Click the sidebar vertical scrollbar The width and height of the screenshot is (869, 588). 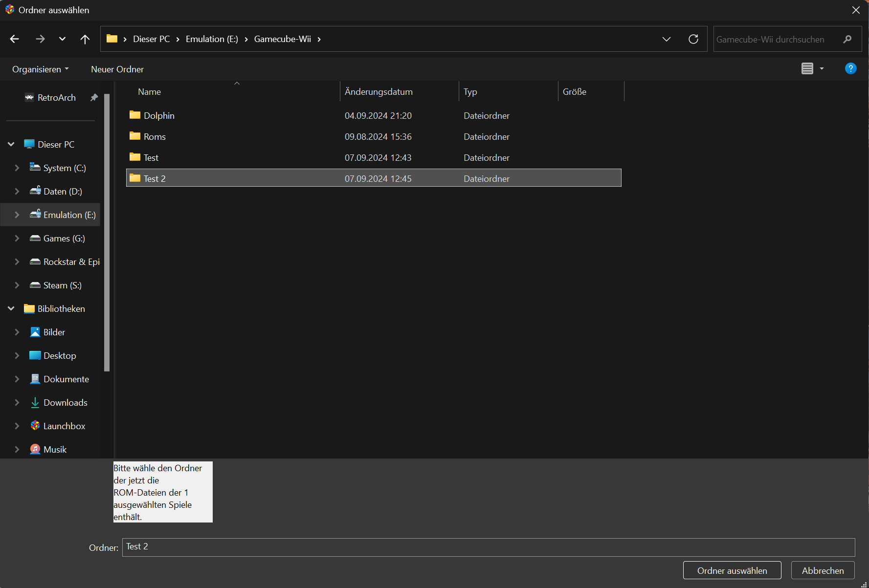tap(107, 232)
